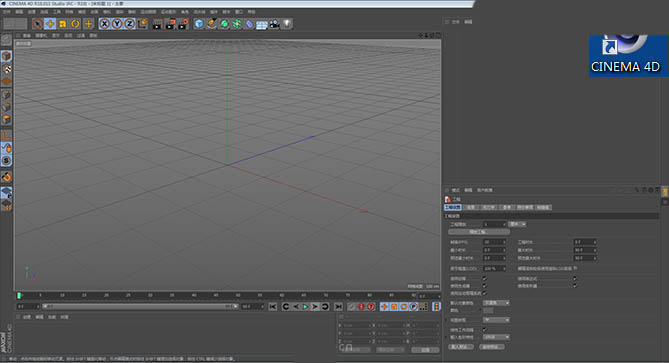Click the Load Preset button

coord(460,347)
